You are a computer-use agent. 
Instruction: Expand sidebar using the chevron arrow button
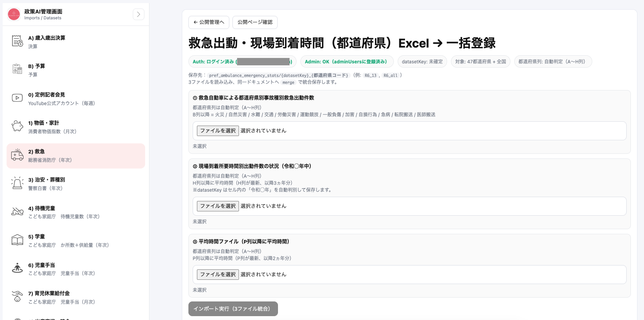pyautogui.click(x=139, y=14)
